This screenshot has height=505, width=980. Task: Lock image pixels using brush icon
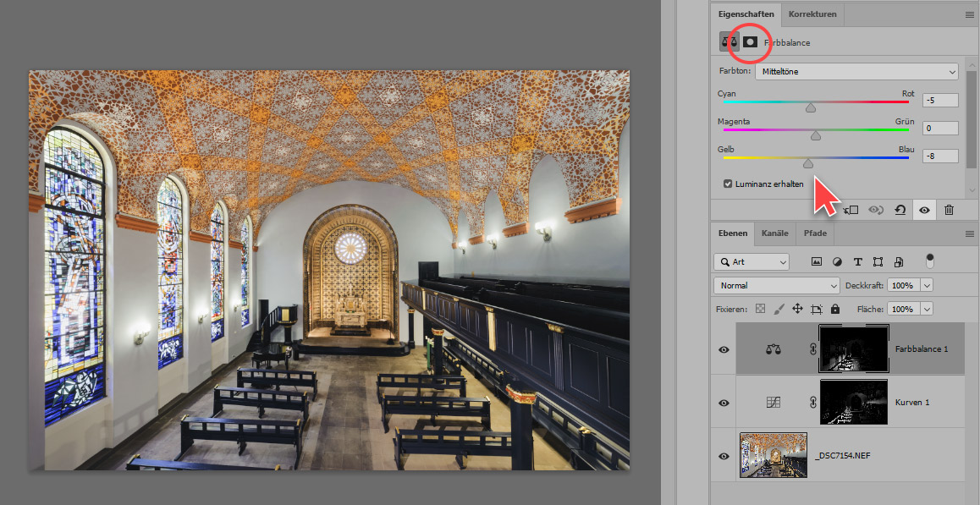(x=779, y=310)
